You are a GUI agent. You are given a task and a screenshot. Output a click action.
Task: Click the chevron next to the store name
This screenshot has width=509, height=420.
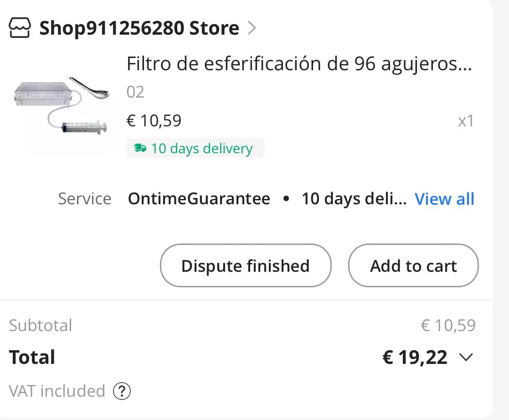[252, 28]
